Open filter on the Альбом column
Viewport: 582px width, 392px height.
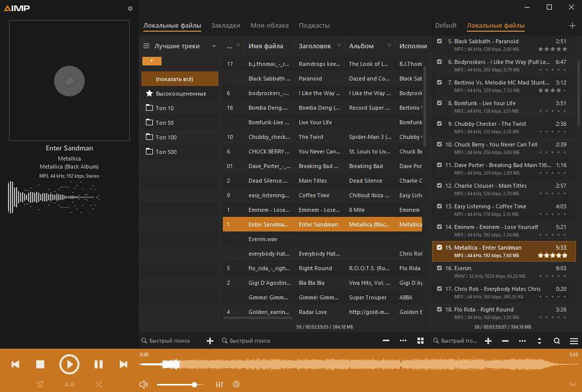(389, 46)
